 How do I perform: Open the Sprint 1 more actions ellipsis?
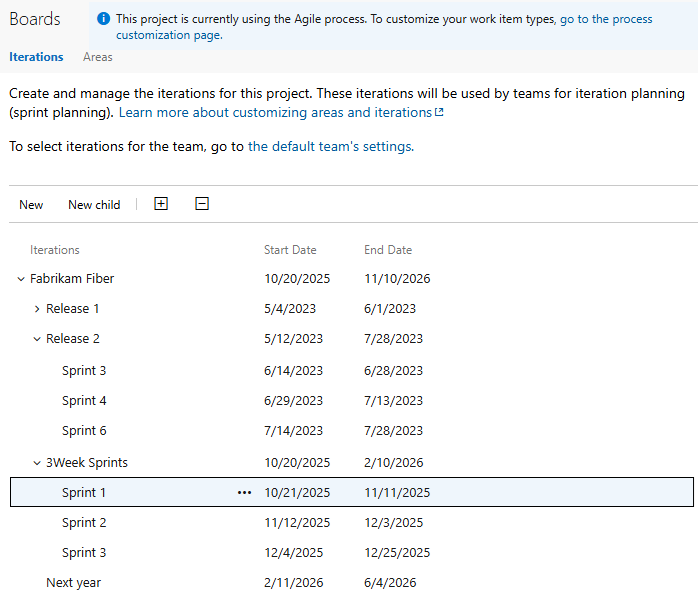244,493
